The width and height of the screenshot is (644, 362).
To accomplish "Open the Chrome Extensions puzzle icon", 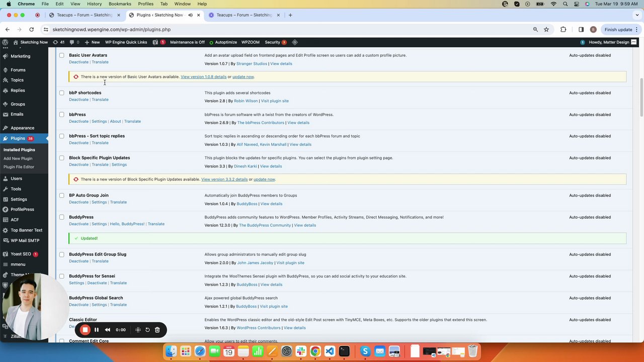I will [563, 30].
